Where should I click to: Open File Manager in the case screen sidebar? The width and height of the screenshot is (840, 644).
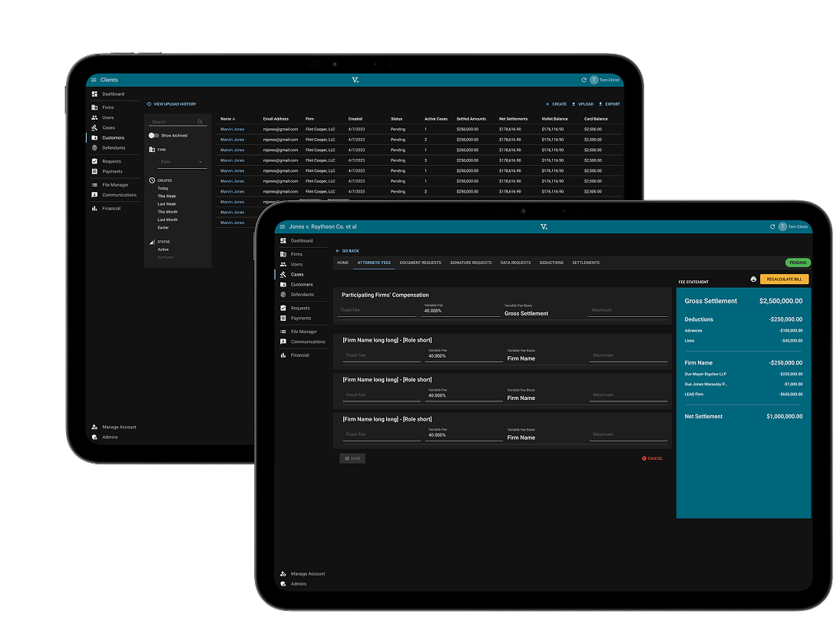303,332
